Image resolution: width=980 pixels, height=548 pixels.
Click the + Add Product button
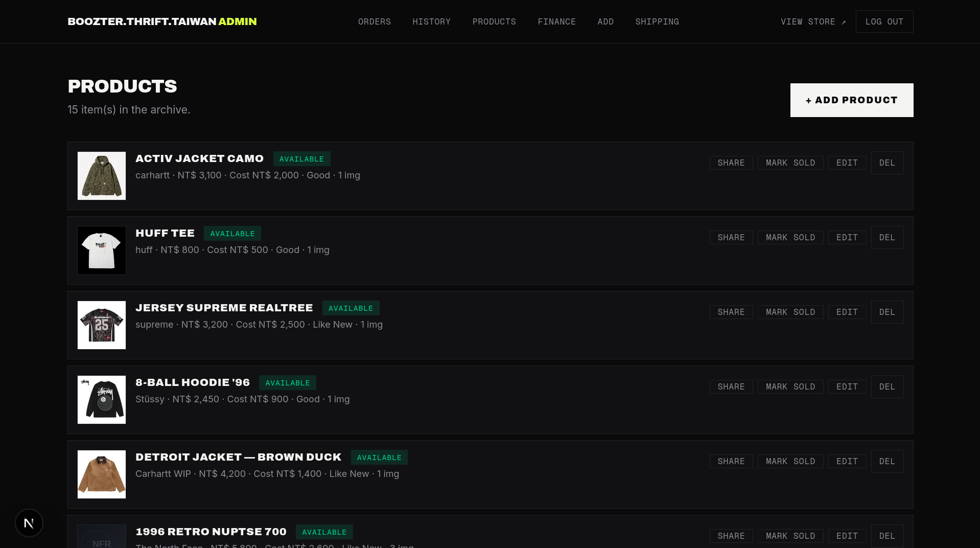coord(852,100)
